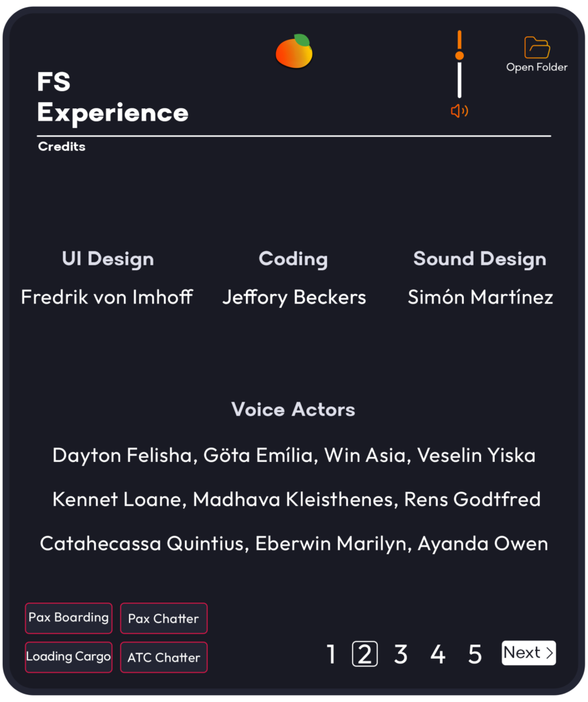Click the Credits section label
Screen dimensions: 588x702
pos(62,147)
